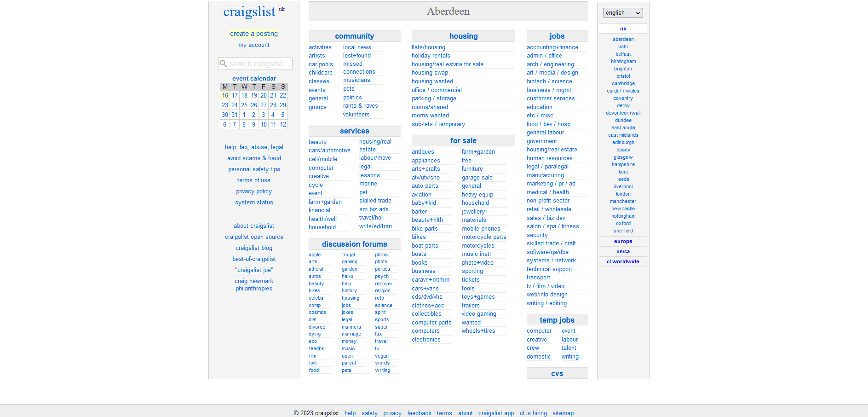This screenshot has height=417, width=868.
Task: Open holiday rentals category
Action: click(431, 56)
